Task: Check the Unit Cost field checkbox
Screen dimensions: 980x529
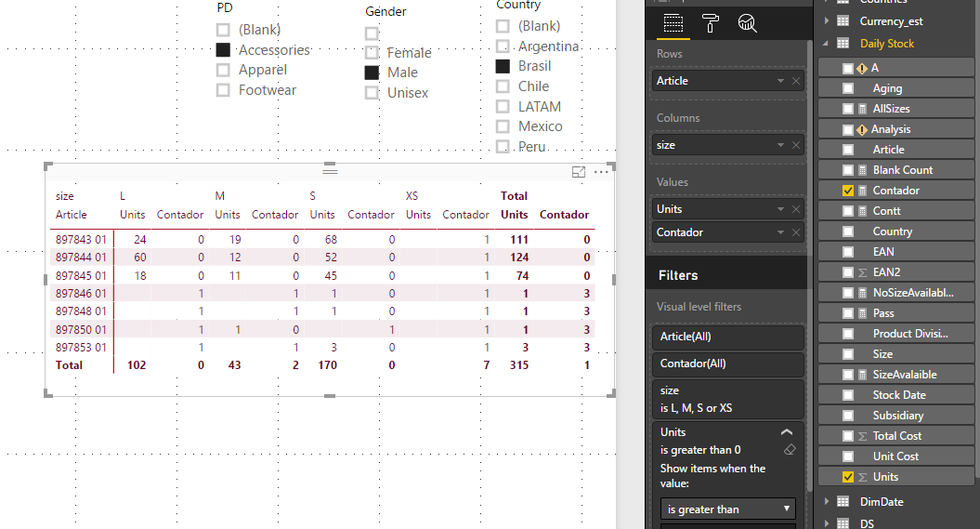Action: point(848,456)
